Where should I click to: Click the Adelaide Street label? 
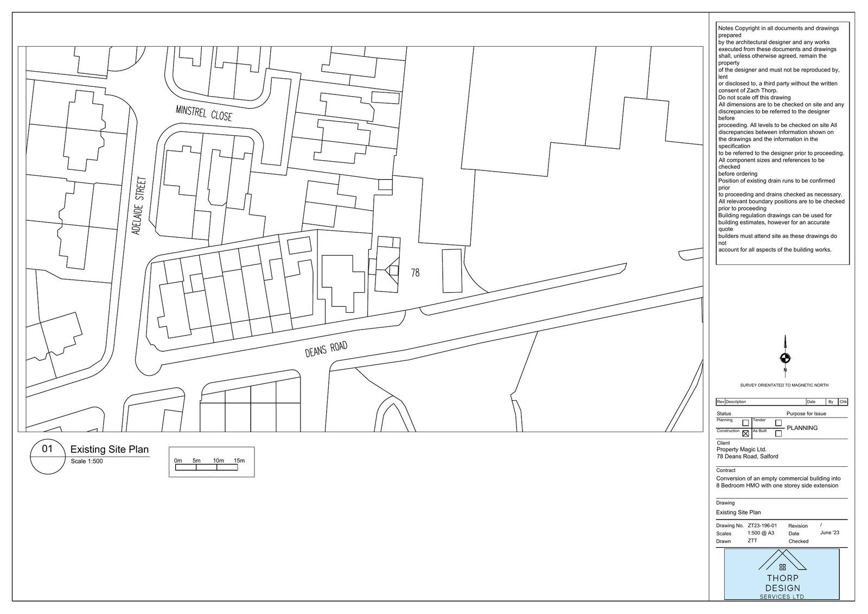tap(139, 205)
